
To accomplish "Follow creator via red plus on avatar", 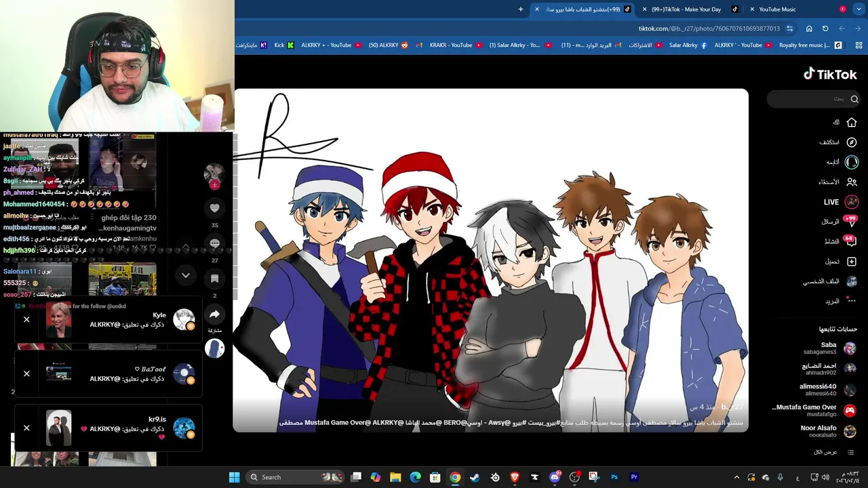I will click(x=214, y=184).
